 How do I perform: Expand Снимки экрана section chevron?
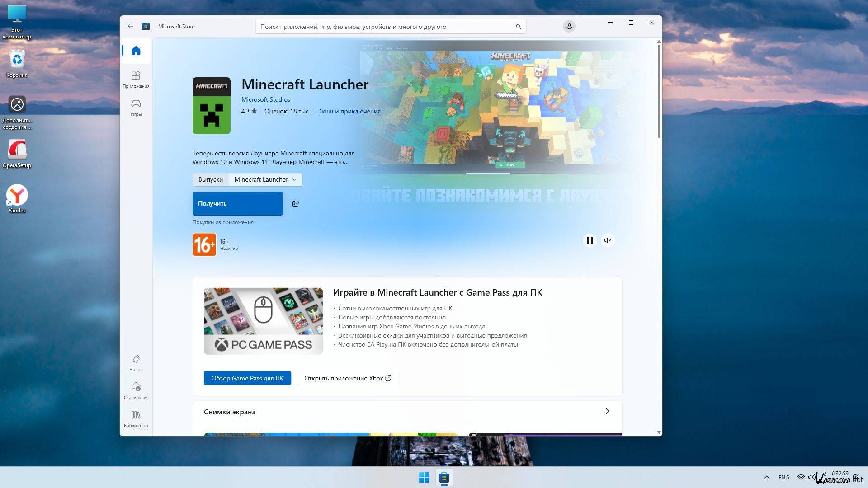pyautogui.click(x=607, y=411)
